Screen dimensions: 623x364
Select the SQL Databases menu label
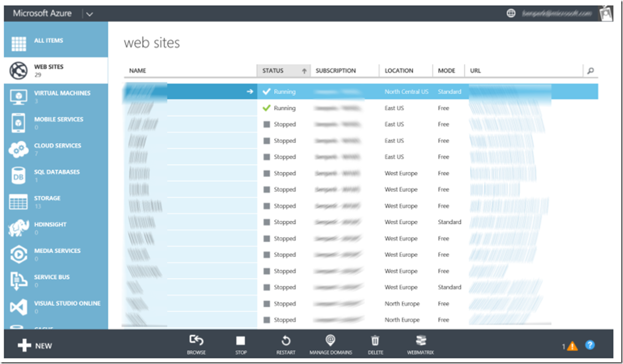57,172
